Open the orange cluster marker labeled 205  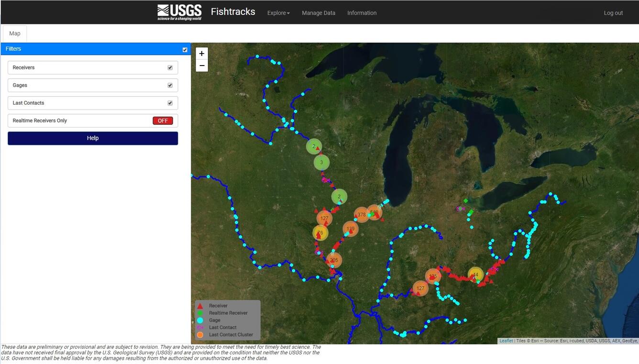[x=334, y=260]
